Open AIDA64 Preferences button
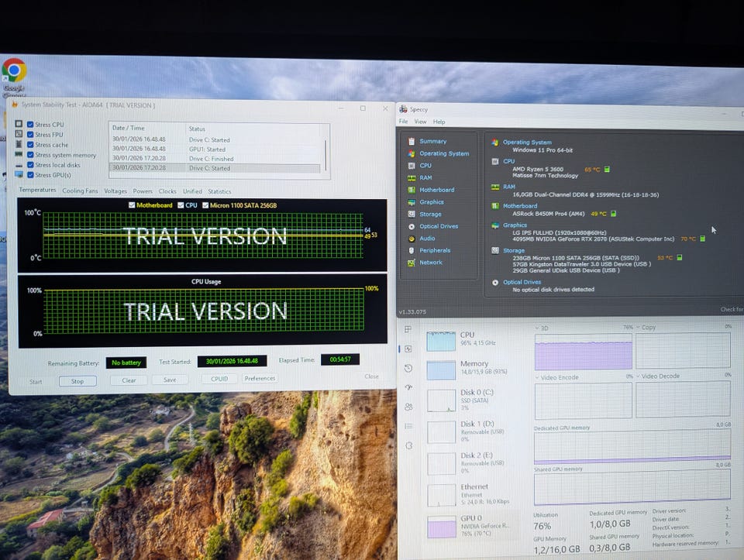744x560 pixels. coord(260,379)
